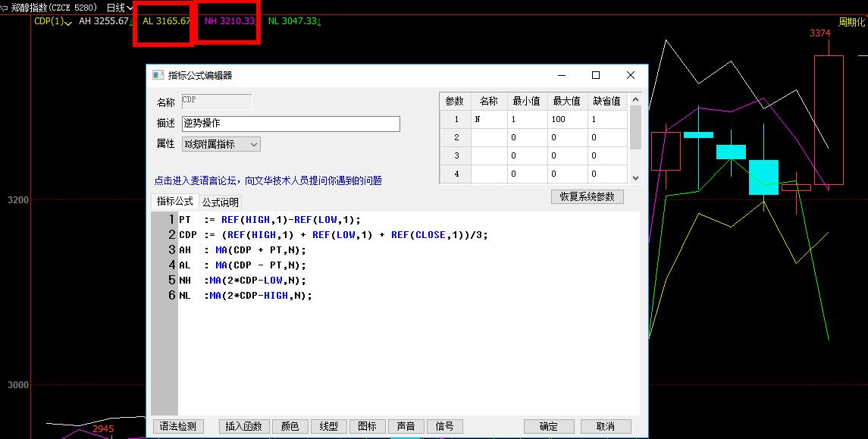Viewport: 868px width, 439px height.
Task: Click the 参数 column header
Action: tap(455, 102)
